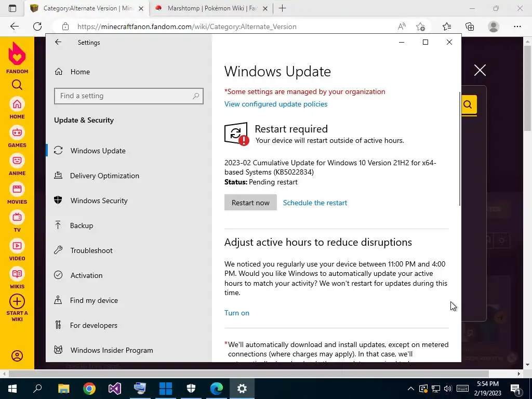Launch Google Chrome from taskbar

[x=89, y=389]
